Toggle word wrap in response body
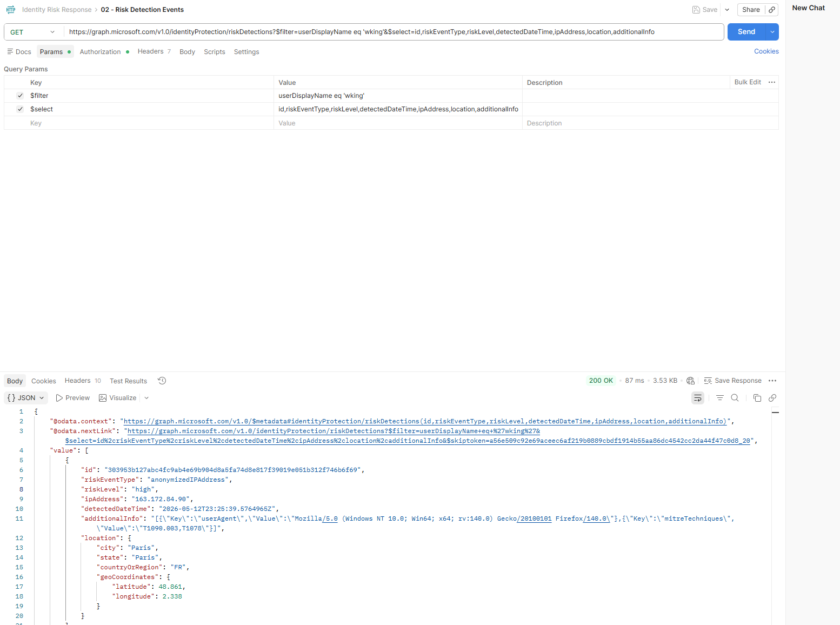The image size is (840, 625). click(698, 398)
